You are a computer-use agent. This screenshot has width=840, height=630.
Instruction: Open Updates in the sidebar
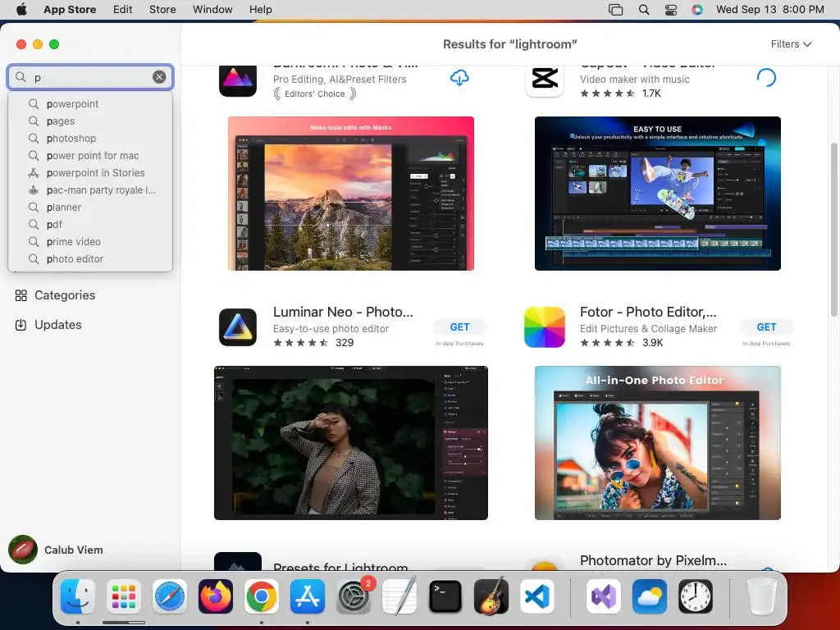(x=48, y=325)
